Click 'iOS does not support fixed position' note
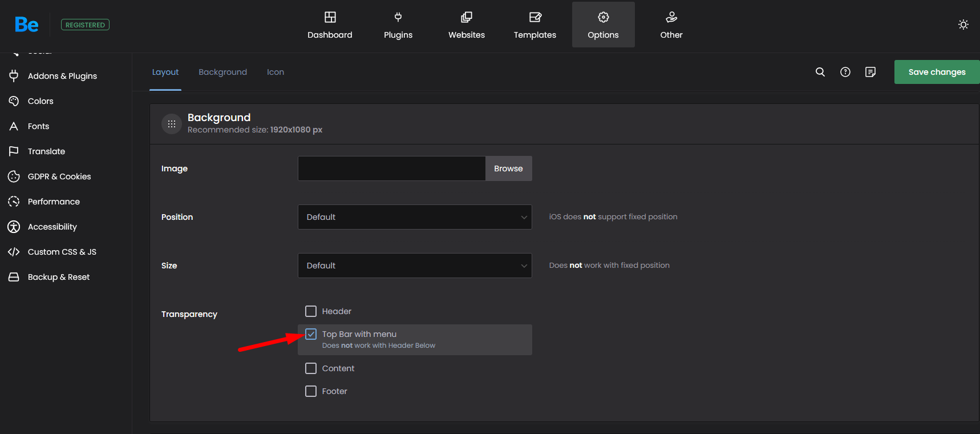Viewport: 980px width, 434px height. coord(613,217)
